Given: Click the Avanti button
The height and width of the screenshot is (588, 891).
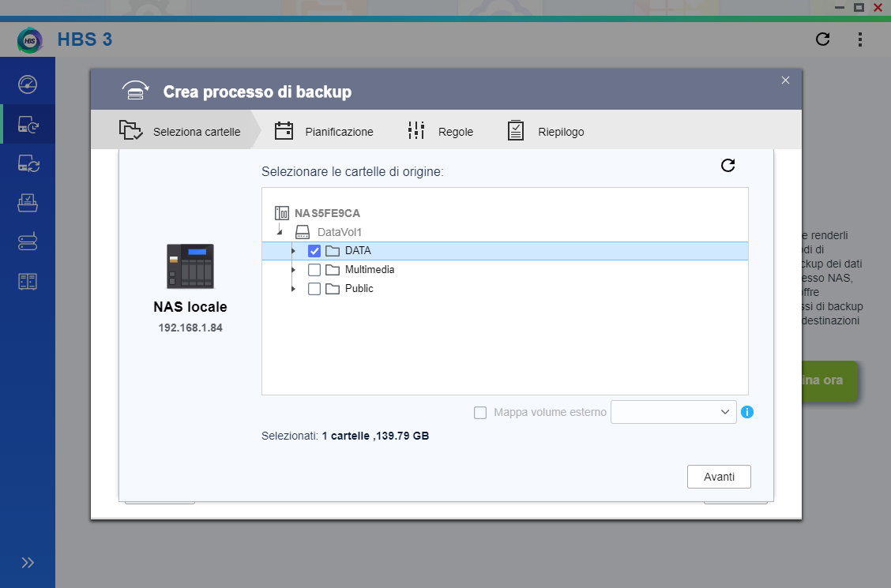Looking at the screenshot, I should (719, 477).
